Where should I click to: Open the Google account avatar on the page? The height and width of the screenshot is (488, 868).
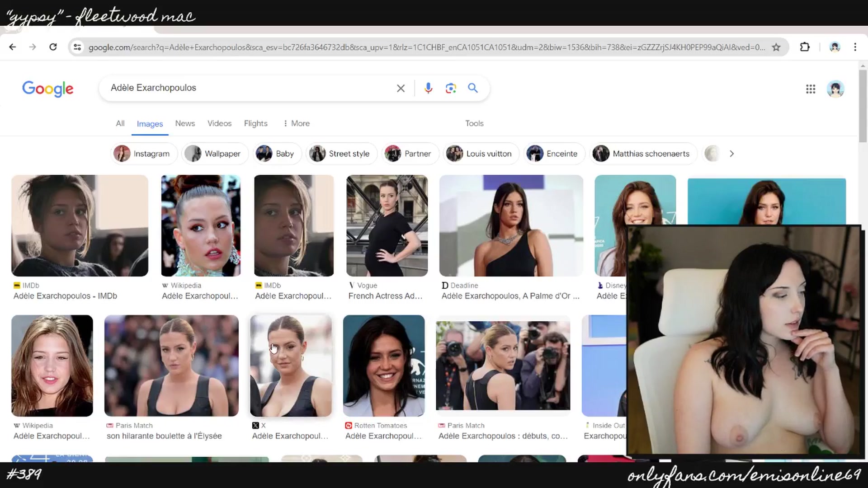835,89
